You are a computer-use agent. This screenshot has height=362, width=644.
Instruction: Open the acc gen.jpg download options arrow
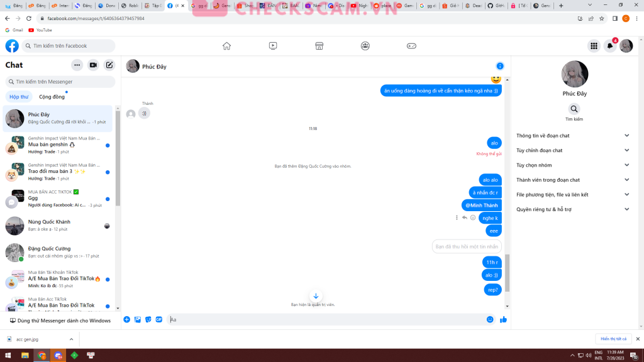(71, 339)
